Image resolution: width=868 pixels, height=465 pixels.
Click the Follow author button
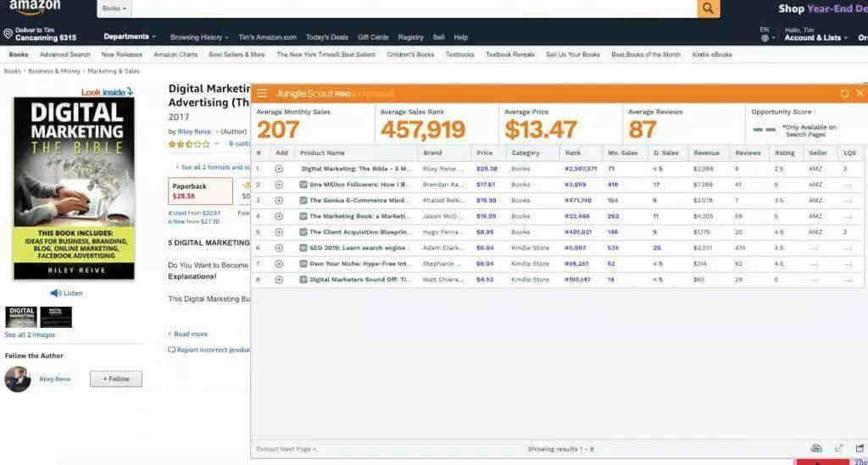point(115,379)
